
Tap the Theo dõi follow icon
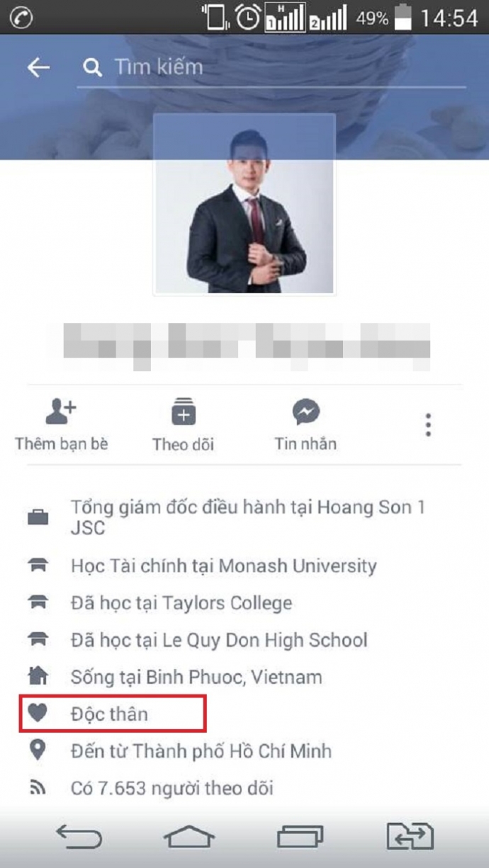click(184, 411)
